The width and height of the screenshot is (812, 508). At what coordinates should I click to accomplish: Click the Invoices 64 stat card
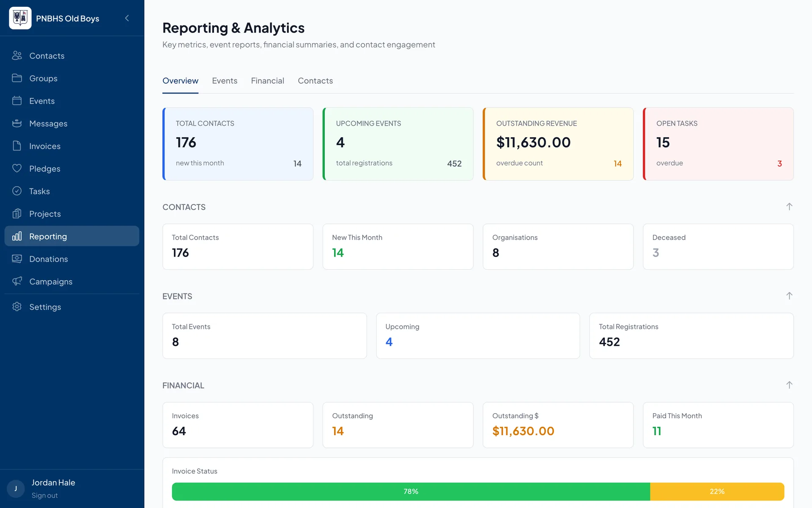coord(238,425)
